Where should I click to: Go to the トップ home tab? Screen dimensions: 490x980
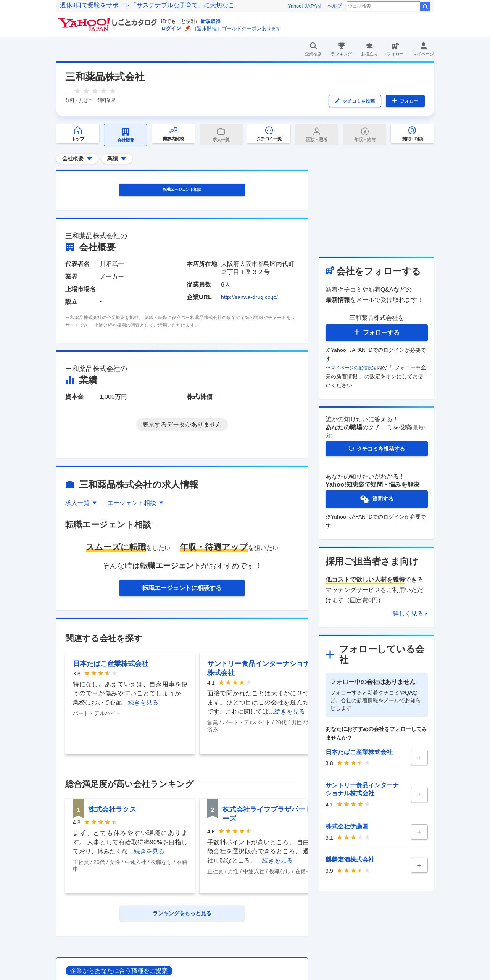[x=78, y=134]
